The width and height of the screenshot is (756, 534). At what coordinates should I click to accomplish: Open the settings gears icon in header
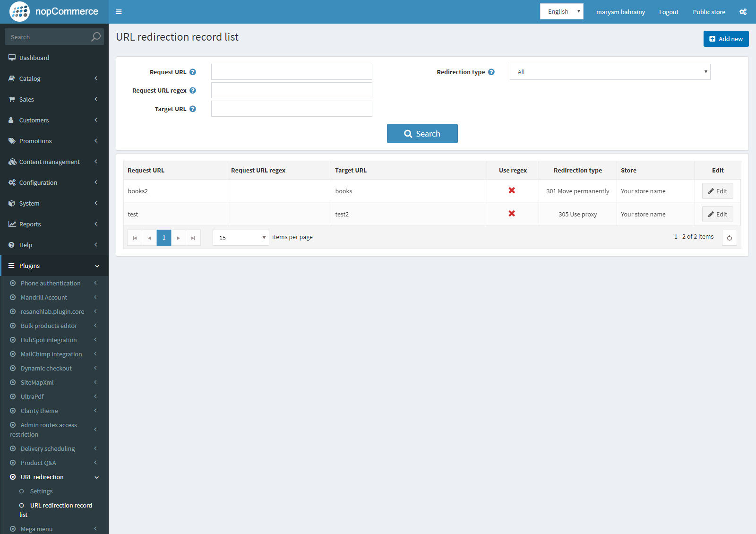pos(743,12)
